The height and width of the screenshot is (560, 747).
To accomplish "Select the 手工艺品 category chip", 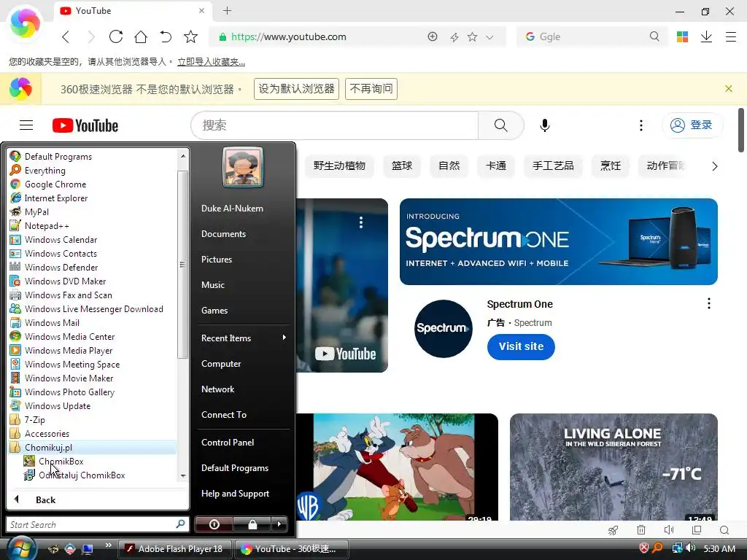I will 553,166.
